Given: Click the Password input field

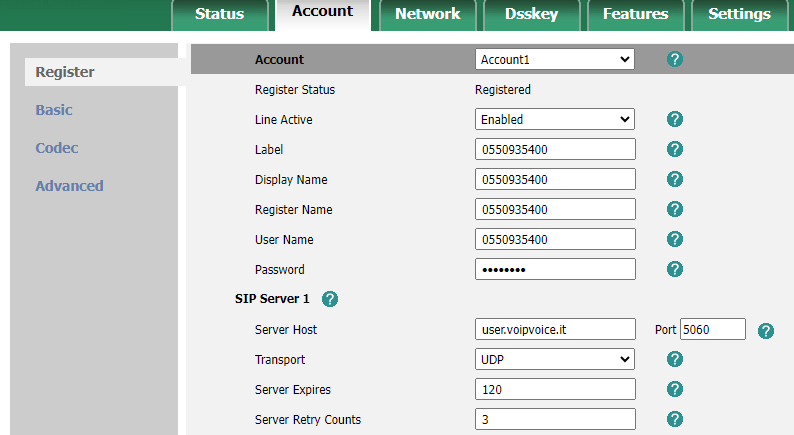Looking at the screenshot, I should tap(555, 269).
